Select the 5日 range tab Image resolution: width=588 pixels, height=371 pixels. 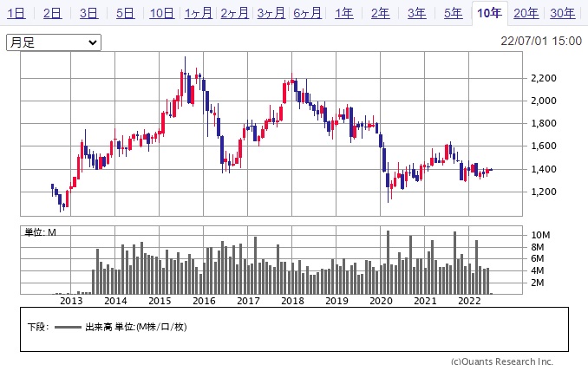click(x=125, y=13)
